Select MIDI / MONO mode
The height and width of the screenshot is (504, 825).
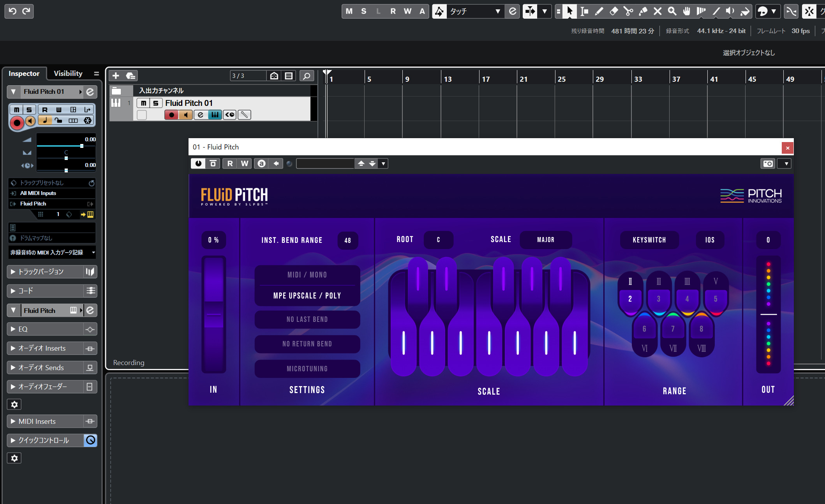[x=307, y=275]
